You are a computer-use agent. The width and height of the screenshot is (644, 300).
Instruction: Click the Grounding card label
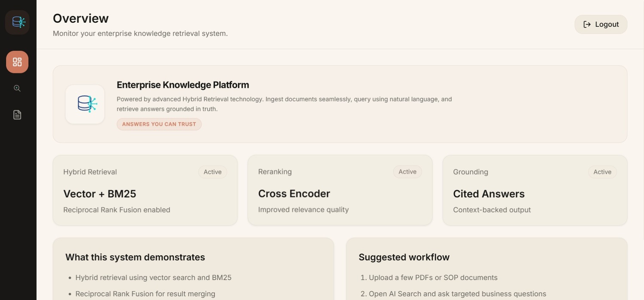click(x=471, y=172)
